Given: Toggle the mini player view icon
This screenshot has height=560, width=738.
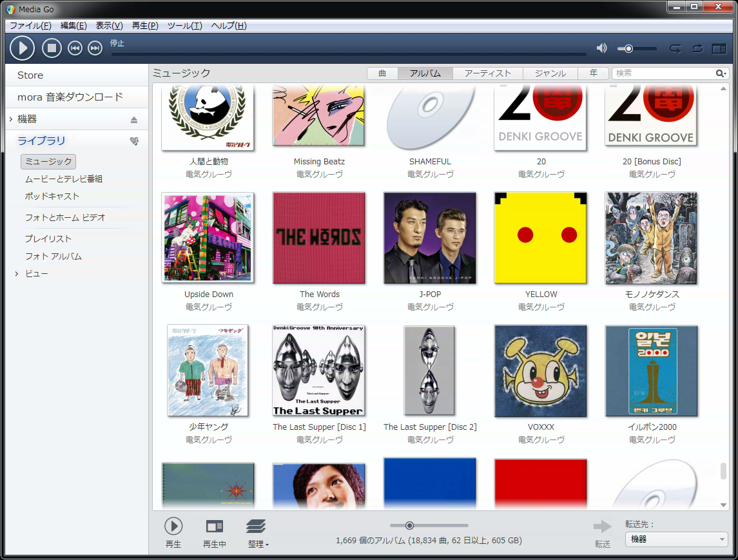Looking at the screenshot, I should click(x=719, y=48).
